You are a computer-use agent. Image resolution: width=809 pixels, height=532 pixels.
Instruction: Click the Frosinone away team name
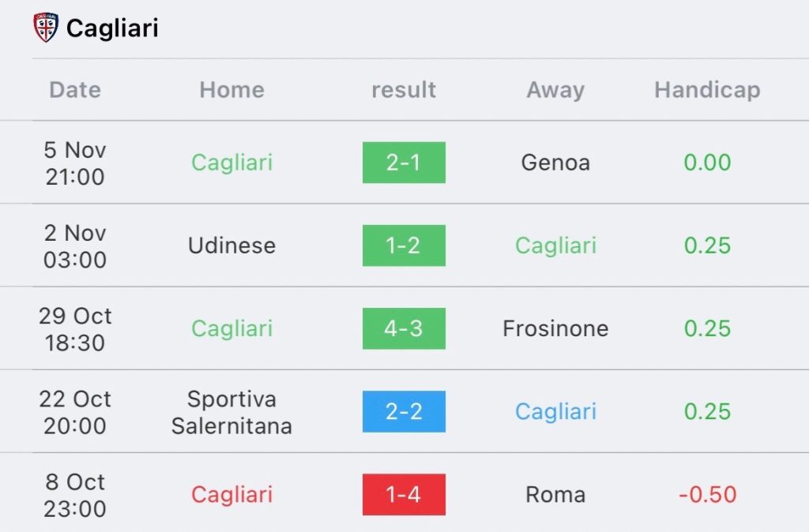coord(555,328)
